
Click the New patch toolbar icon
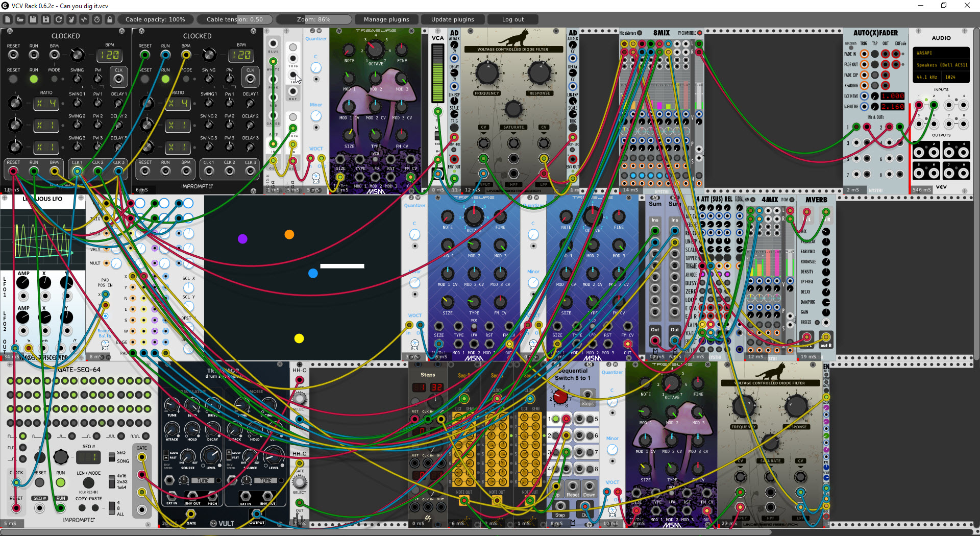[x=8, y=19]
